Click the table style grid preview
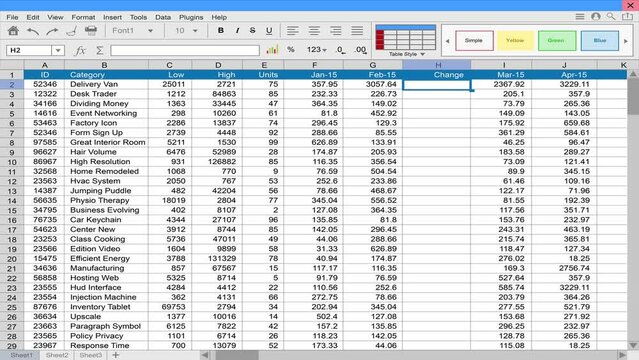 click(x=405, y=38)
